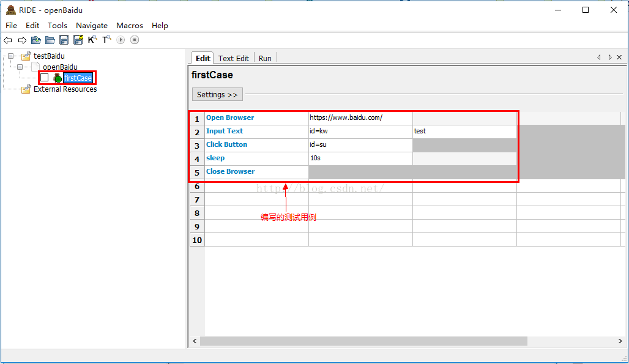
Task: Click the Close Browser keyword cell
Action: click(x=256, y=171)
